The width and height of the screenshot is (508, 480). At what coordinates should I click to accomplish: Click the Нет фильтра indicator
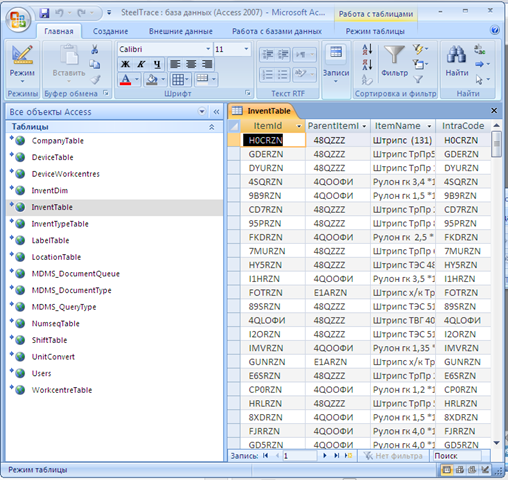tap(393, 456)
